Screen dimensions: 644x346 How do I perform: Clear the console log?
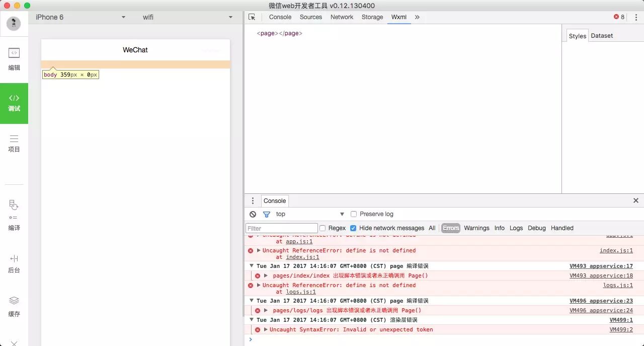tap(253, 214)
